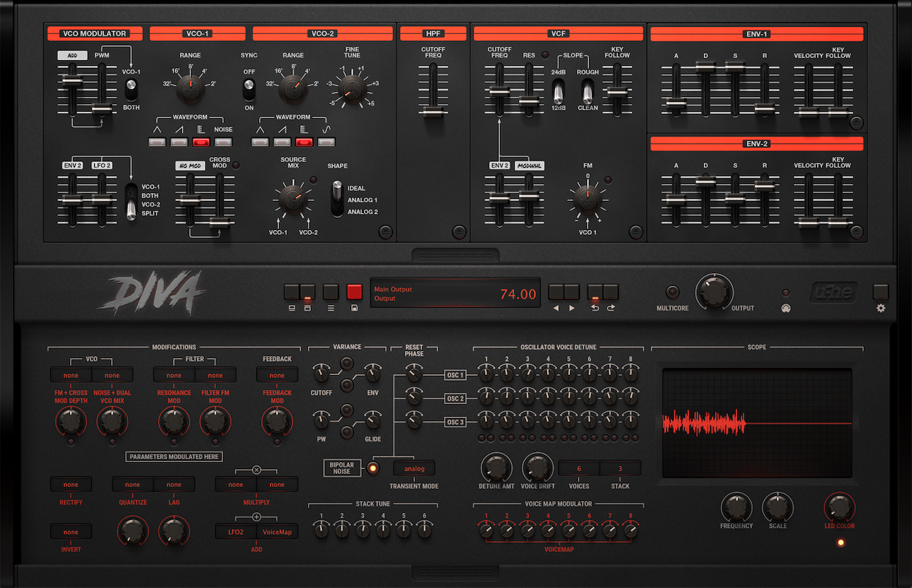
Task: Click the OSC 3 reset phase label
Action: click(x=455, y=422)
